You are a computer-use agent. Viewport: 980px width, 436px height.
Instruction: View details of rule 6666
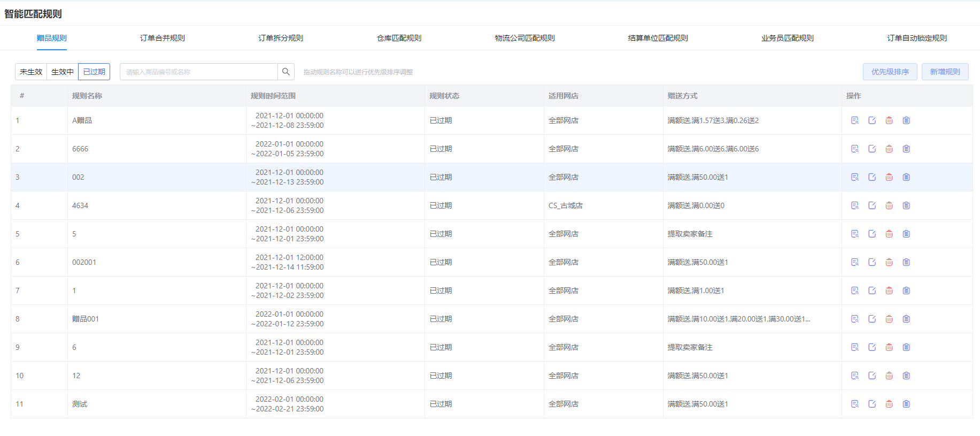855,149
